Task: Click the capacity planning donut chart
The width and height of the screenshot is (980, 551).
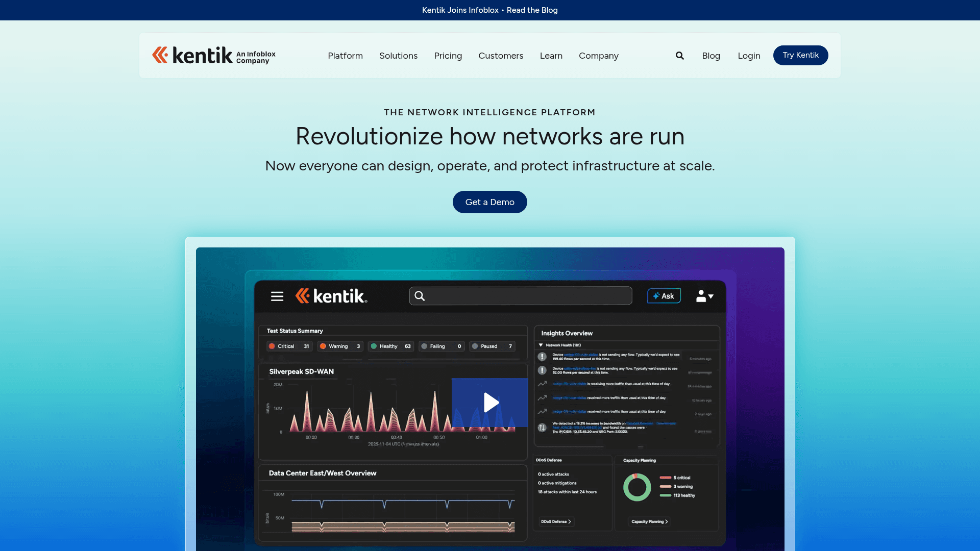Action: (637, 487)
